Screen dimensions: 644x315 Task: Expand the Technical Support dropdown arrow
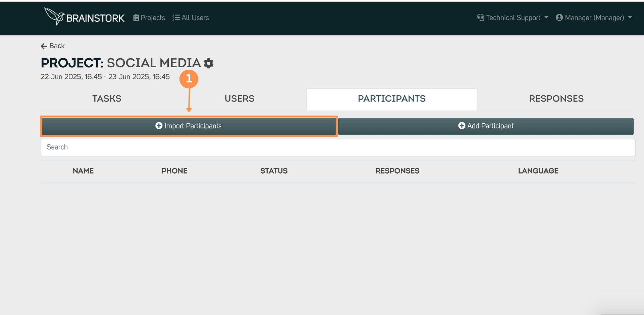[x=546, y=17]
